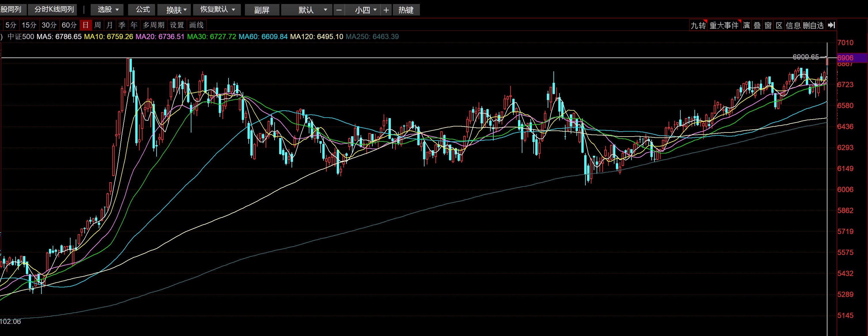Click the 区 range-stats icon button
The height and width of the screenshot is (336, 868).
coord(779,25)
